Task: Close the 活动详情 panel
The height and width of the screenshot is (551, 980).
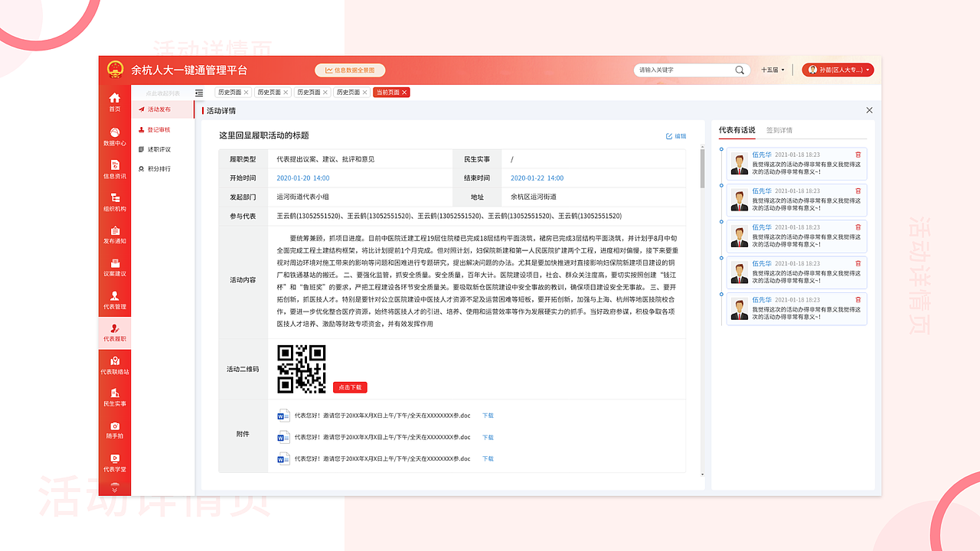Action: click(869, 110)
